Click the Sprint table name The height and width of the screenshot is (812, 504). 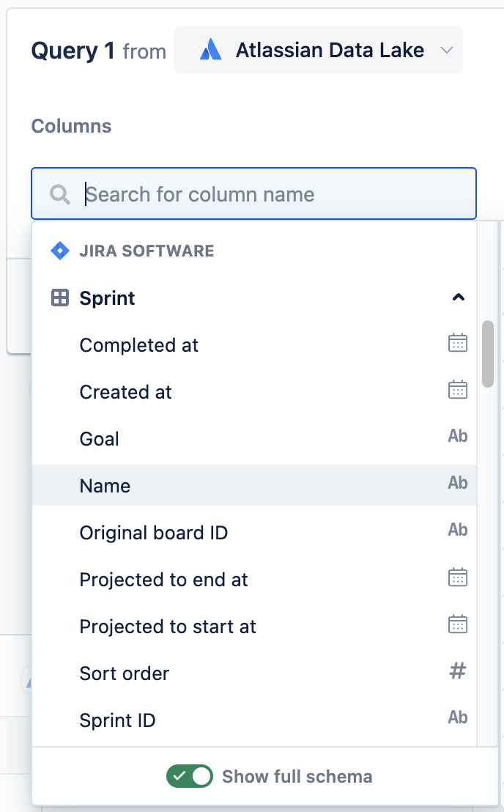click(107, 298)
